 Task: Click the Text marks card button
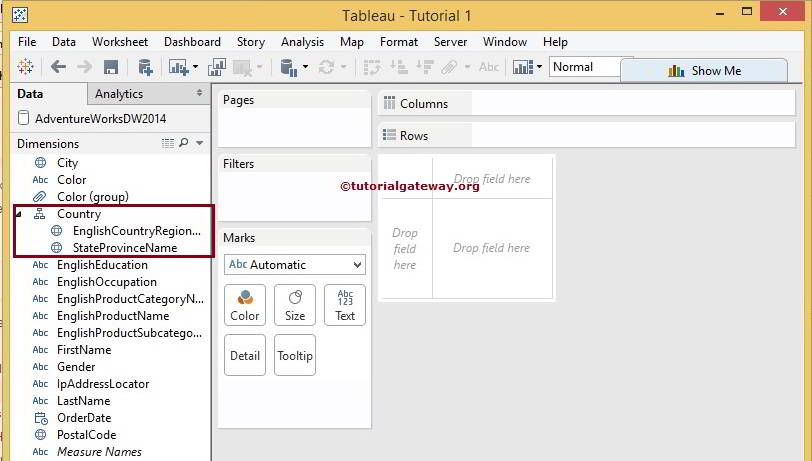coord(345,305)
